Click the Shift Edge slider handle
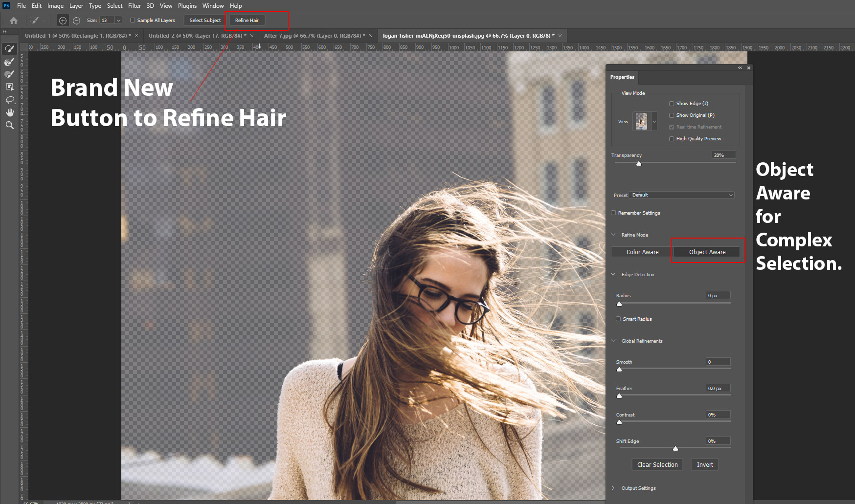855x504 pixels. point(675,449)
